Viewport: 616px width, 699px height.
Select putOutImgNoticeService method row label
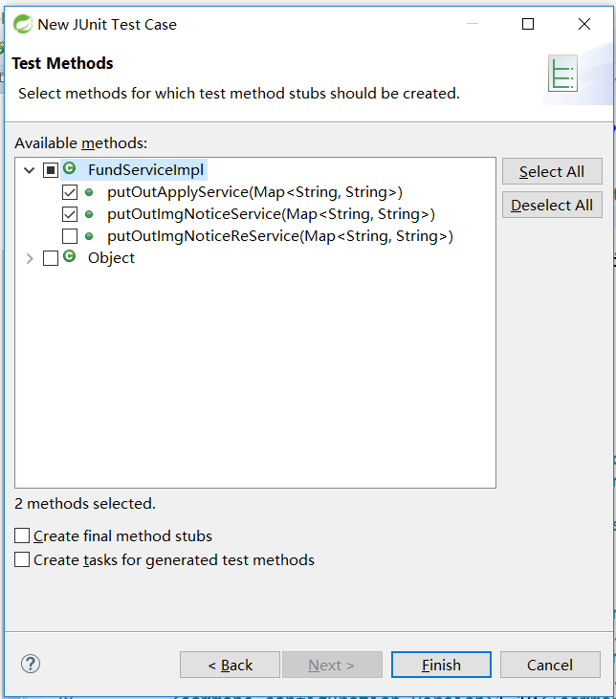[271, 214]
